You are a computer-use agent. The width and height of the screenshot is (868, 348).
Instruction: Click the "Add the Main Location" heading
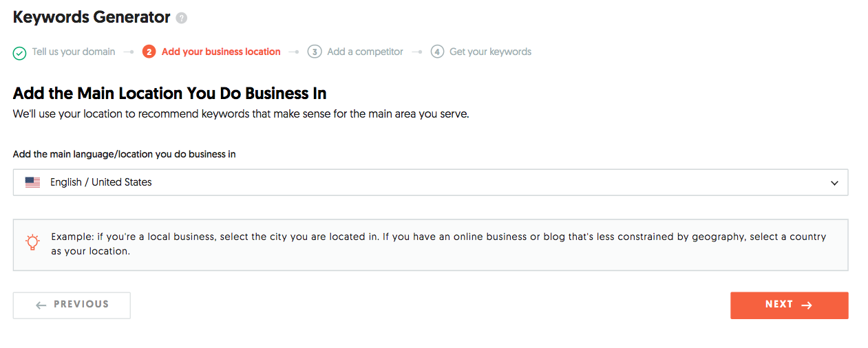pyautogui.click(x=169, y=93)
